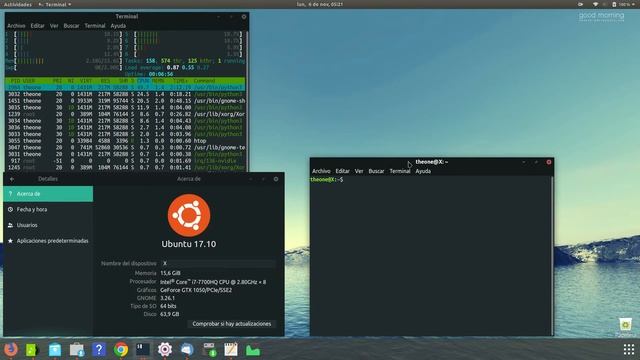This screenshot has width=640, height=360.
Task: Open the Help question-mark dock icon
Action: pyautogui.click(x=99, y=349)
